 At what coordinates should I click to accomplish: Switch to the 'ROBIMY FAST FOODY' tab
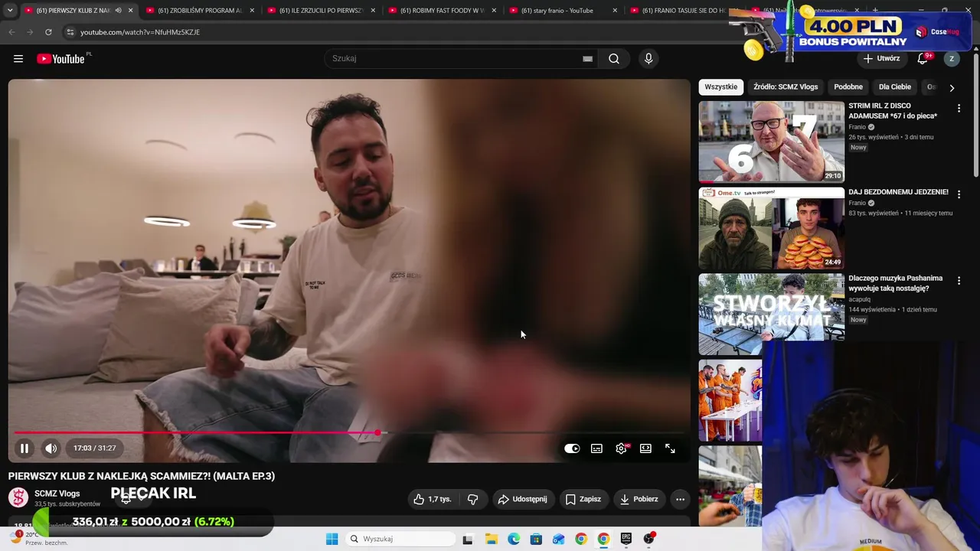442,11
